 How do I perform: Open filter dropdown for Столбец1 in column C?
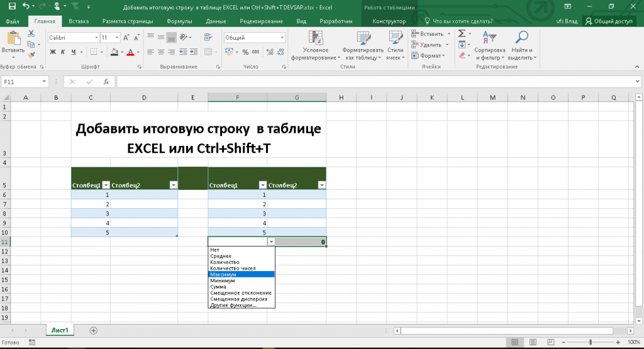click(x=106, y=185)
